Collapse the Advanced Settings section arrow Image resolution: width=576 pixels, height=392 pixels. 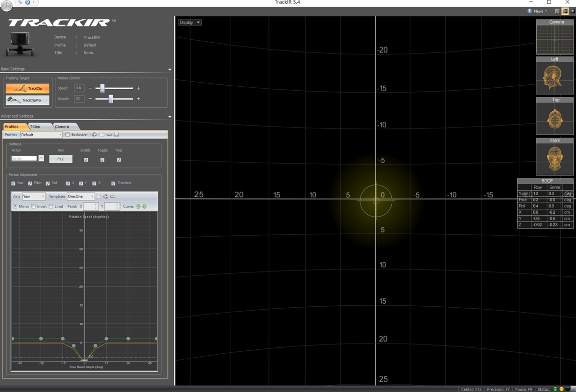coord(169,117)
